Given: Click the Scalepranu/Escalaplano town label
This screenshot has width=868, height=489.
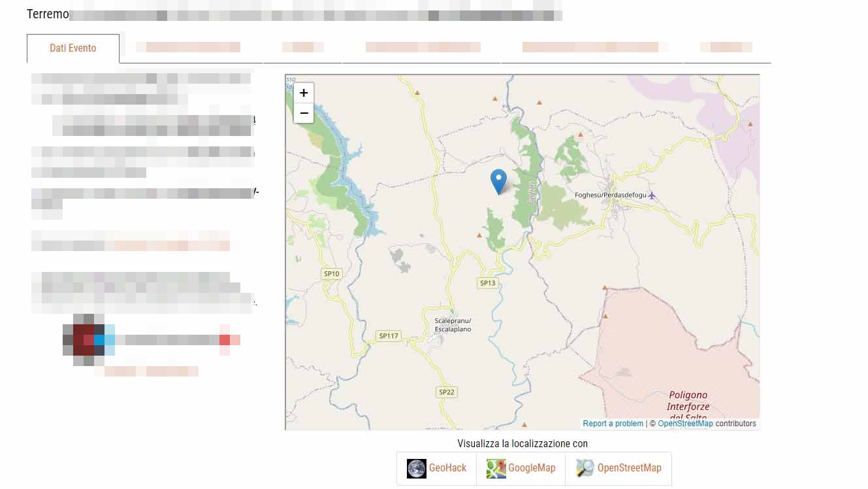Looking at the screenshot, I should tap(453, 325).
